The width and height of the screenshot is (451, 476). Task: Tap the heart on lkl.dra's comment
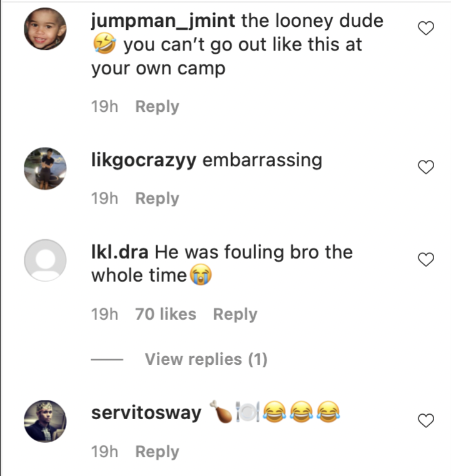pos(425,260)
